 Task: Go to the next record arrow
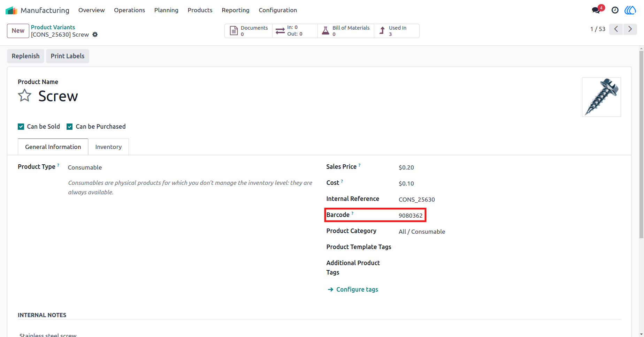[630, 29]
